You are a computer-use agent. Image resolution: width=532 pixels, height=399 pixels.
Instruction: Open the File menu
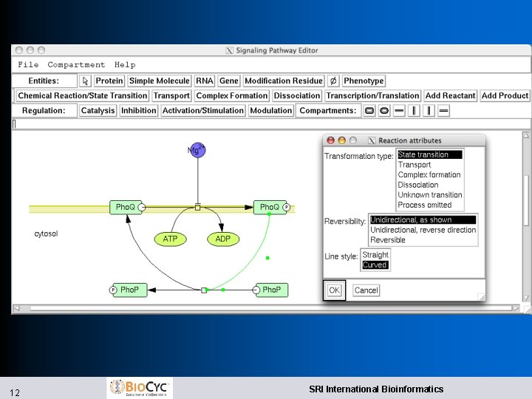click(x=28, y=64)
